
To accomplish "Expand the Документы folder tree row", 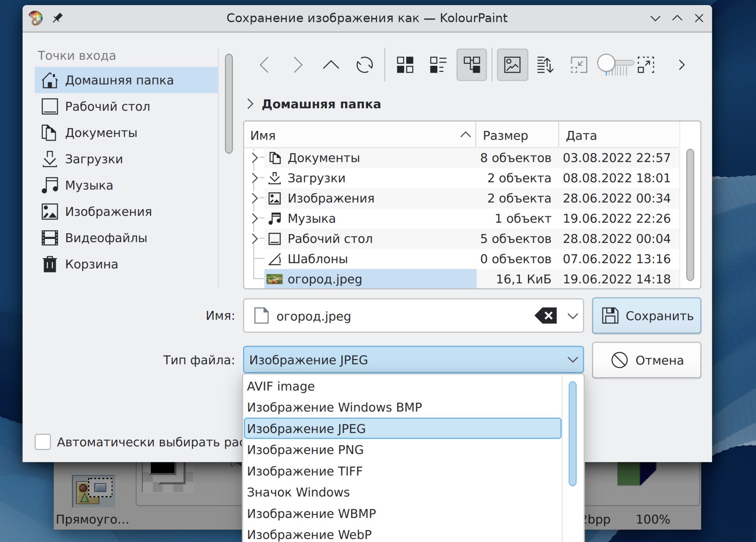I will click(255, 158).
